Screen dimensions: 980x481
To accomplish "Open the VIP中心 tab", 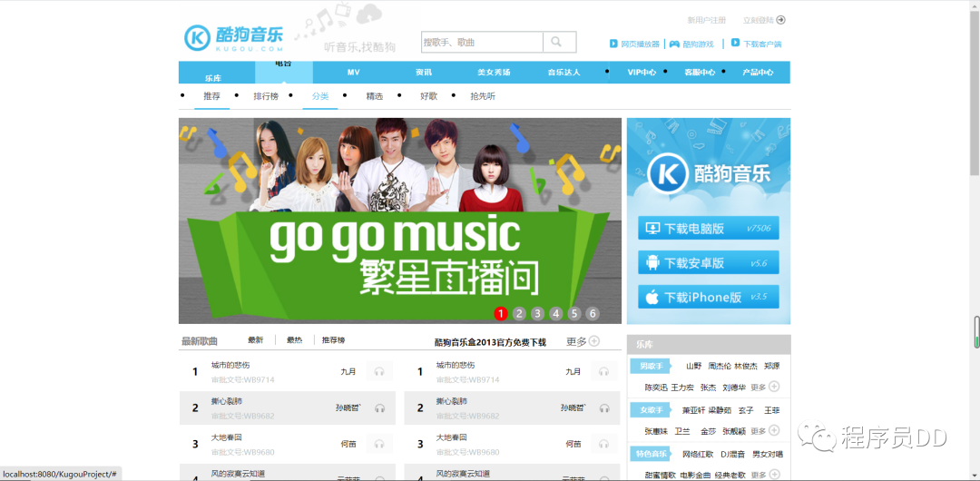I will coord(642,72).
